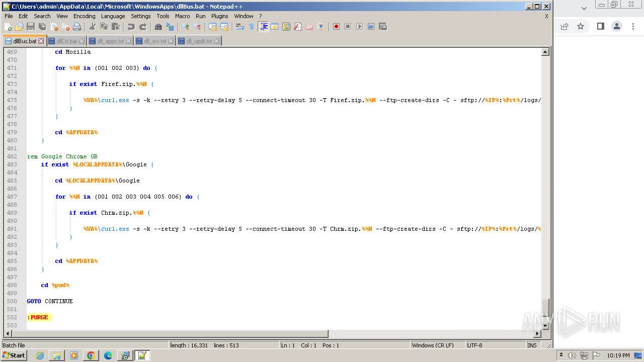Open the Macro menu

pyautogui.click(x=183, y=16)
